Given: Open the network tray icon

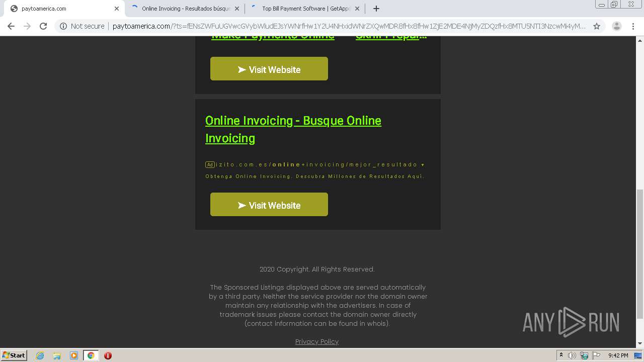Looking at the screenshot, I should (584, 355).
